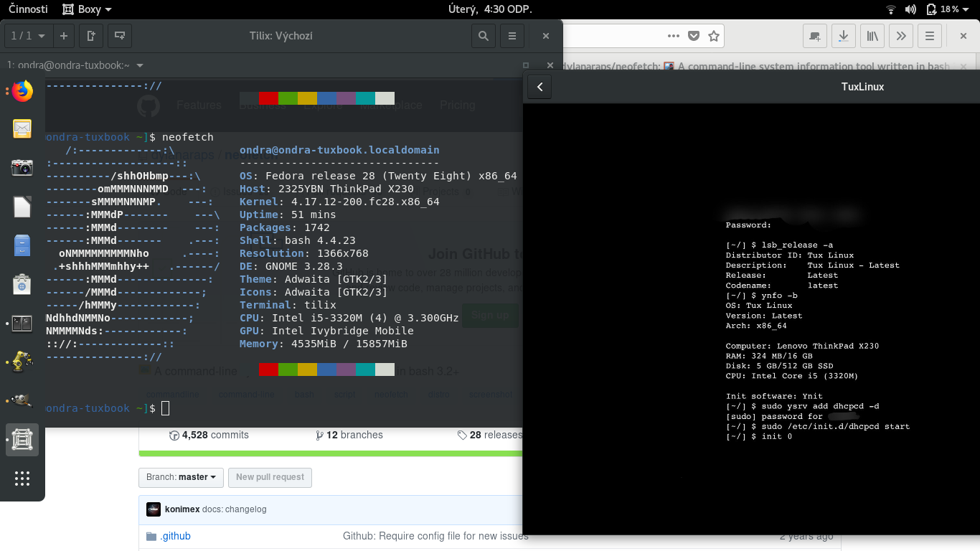Viewport: 980px width, 551px height.
Task: Open the Činnosti activities overview
Action: click(28, 9)
